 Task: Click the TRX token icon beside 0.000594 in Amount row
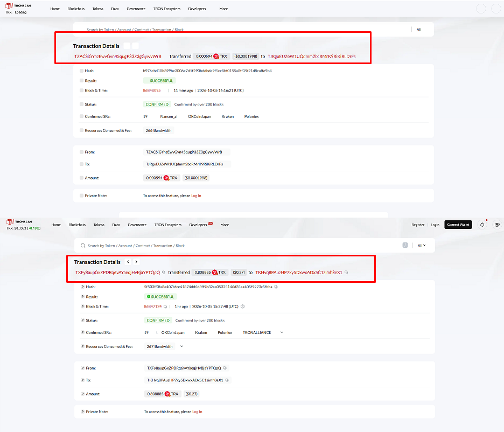tap(166, 178)
